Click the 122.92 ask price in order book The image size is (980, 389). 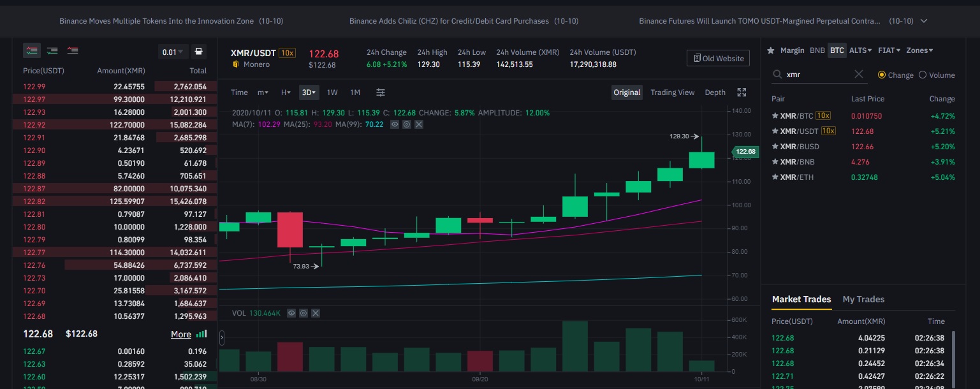pos(34,125)
